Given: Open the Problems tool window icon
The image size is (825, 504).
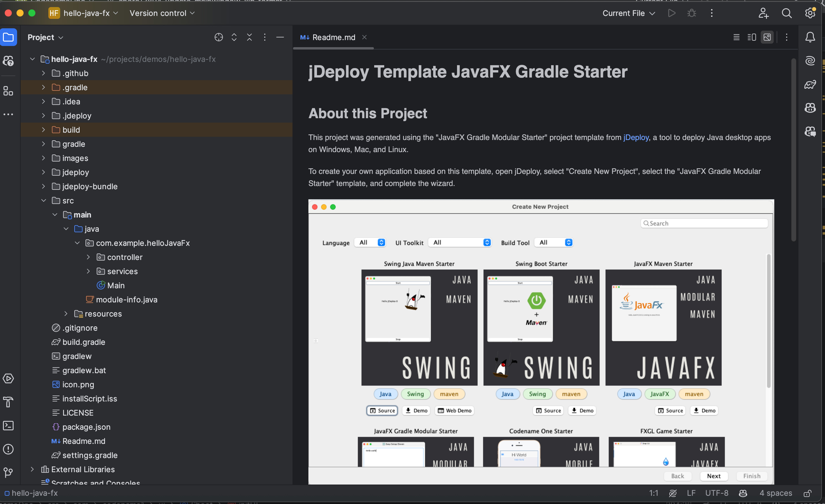Looking at the screenshot, I should (8, 449).
